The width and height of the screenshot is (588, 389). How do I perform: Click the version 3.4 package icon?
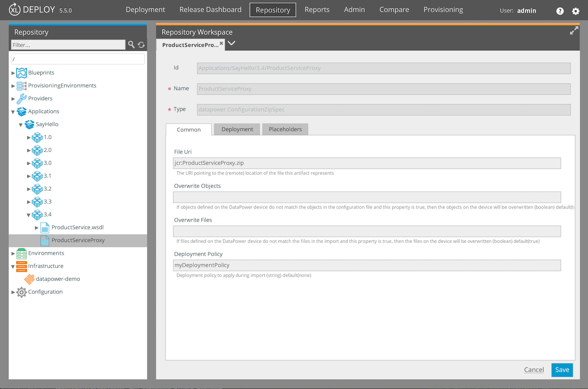37,215
